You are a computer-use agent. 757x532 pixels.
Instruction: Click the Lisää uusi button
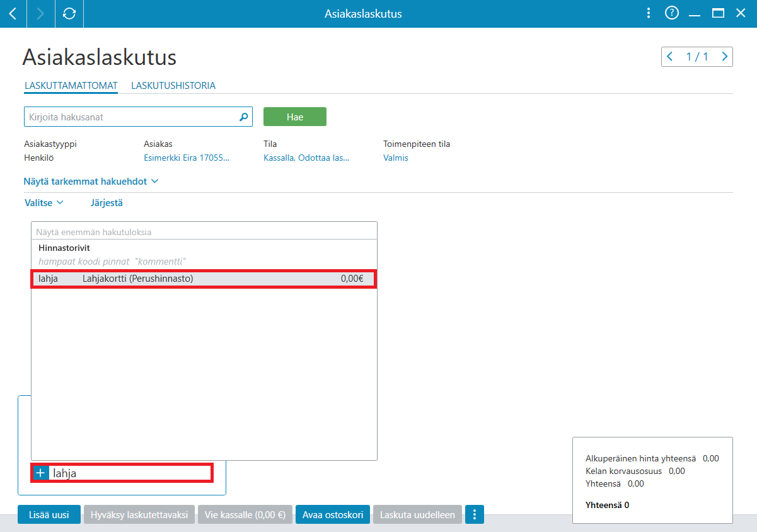click(49, 514)
